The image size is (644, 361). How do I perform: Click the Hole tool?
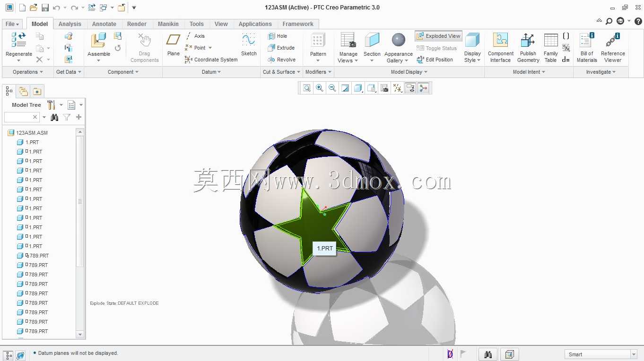277,36
